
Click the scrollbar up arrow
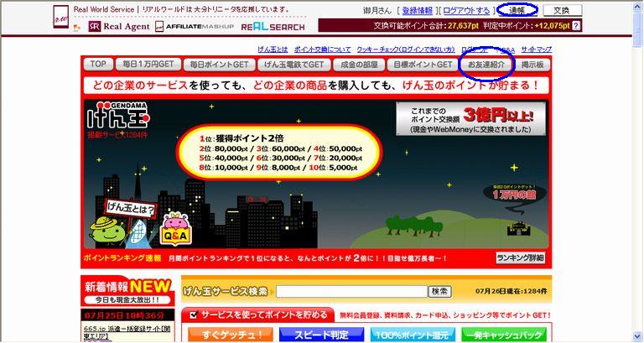[637, 4]
